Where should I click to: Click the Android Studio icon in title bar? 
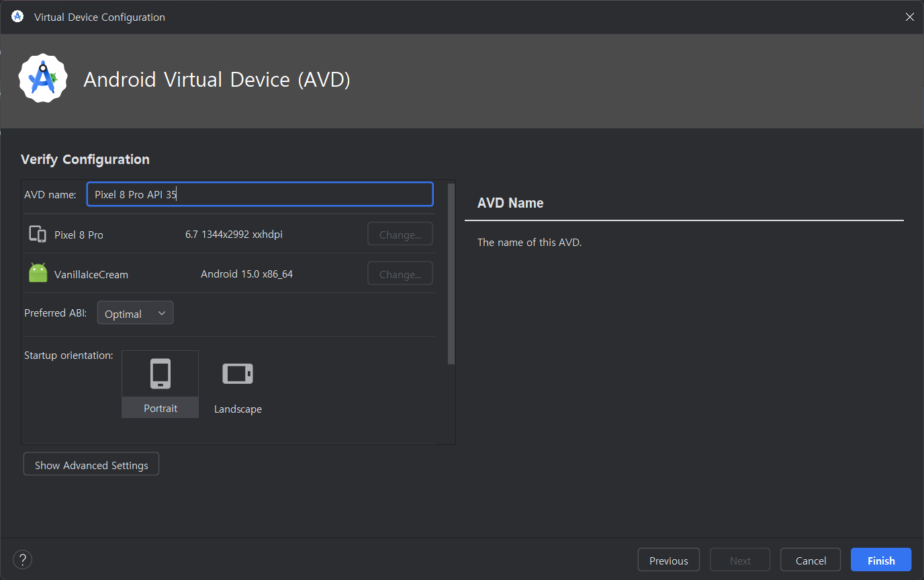click(17, 17)
